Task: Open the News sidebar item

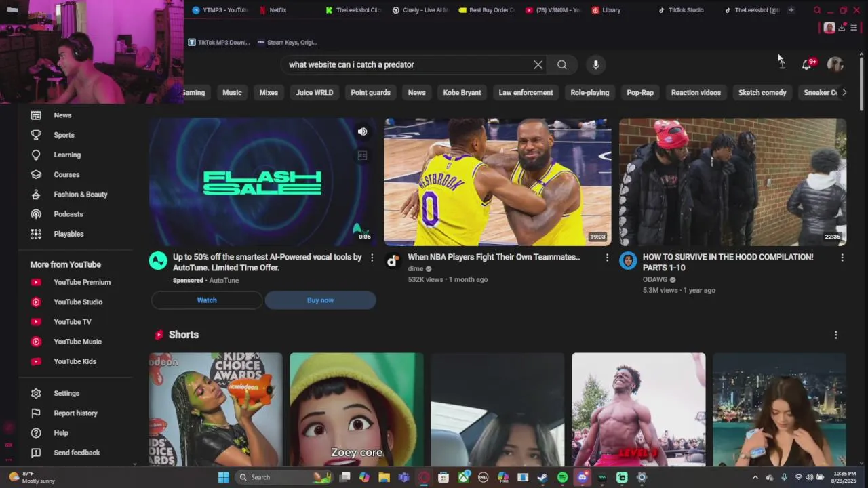Action: point(62,115)
